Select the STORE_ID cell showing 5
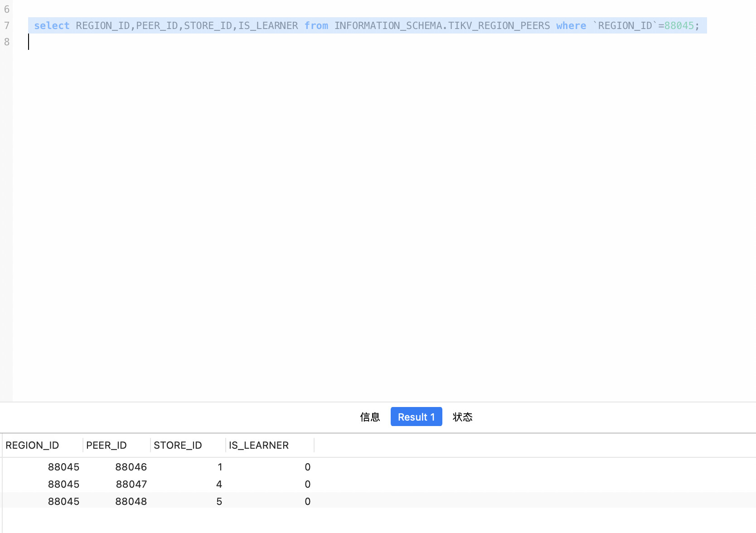756x533 pixels. (x=219, y=501)
